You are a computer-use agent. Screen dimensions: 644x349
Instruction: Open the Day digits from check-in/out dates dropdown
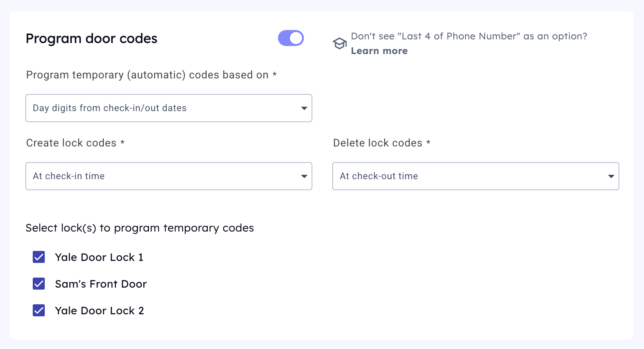[169, 108]
